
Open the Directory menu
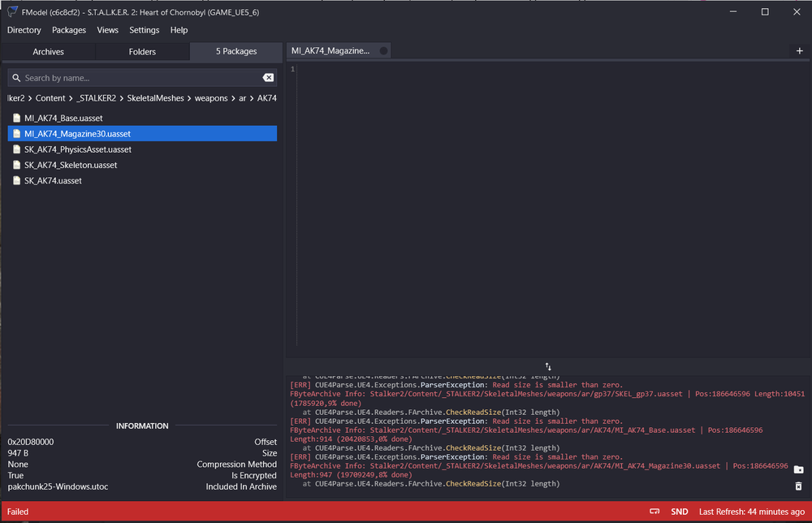(24, 30)
